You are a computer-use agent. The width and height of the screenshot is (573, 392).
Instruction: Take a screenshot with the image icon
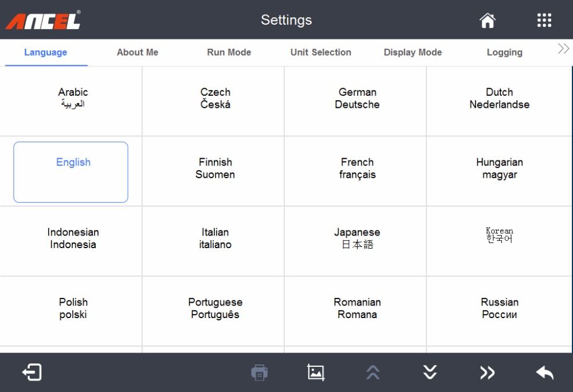(x=316, y=373)
